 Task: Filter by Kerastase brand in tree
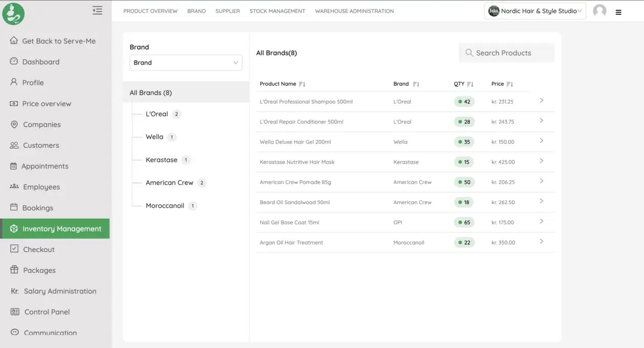[x=162, y=160]
